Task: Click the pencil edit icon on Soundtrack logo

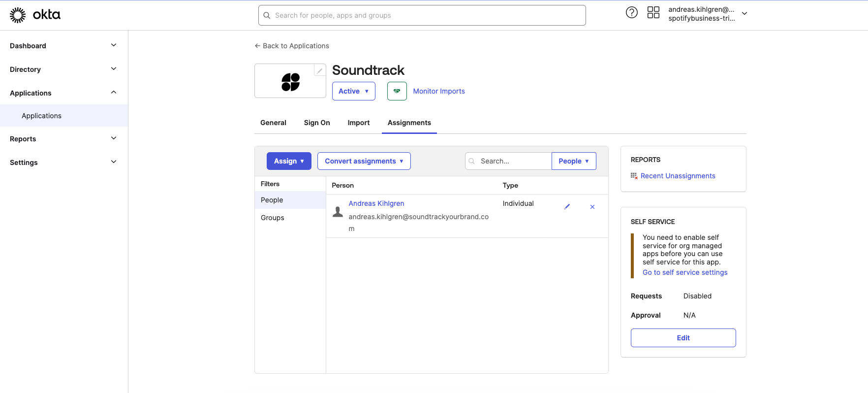Action: click(x=320, y=70)
